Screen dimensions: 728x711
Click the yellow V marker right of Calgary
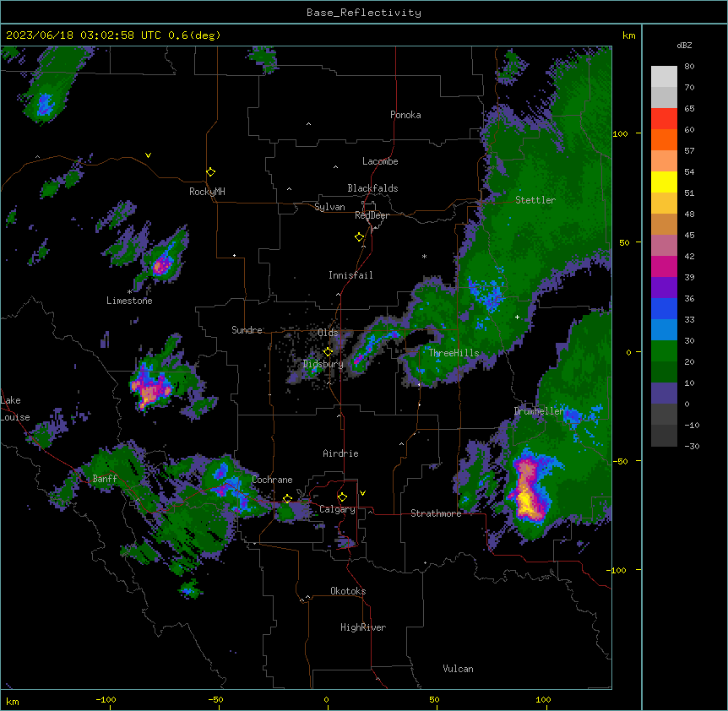pos(362,493)
